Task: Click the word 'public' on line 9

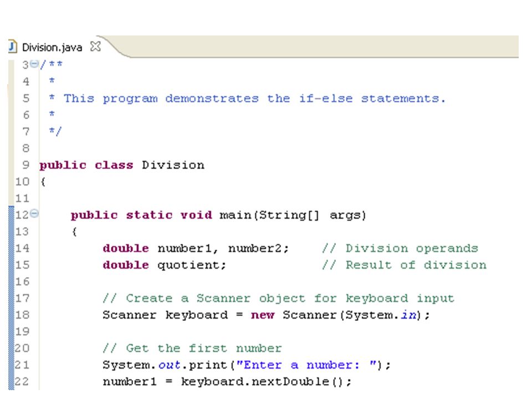Action: point(63,166)
